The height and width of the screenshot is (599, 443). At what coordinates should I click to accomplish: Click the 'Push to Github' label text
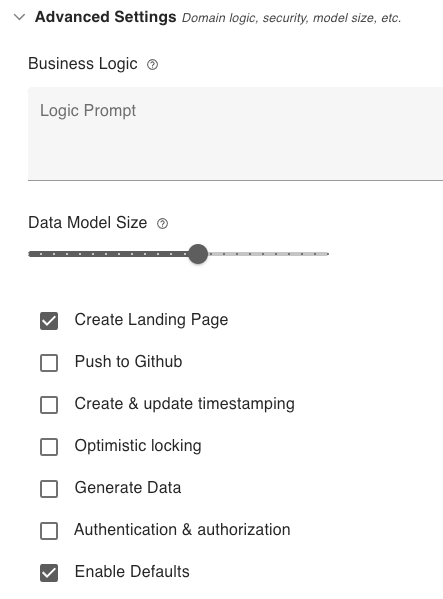pos(128,361)
